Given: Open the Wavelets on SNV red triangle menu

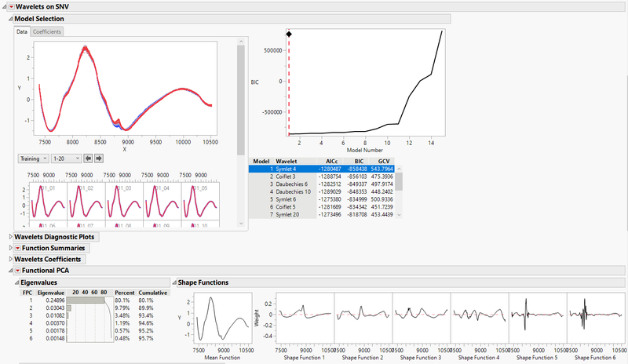Looking at the screenshot, I should point(11,7).
